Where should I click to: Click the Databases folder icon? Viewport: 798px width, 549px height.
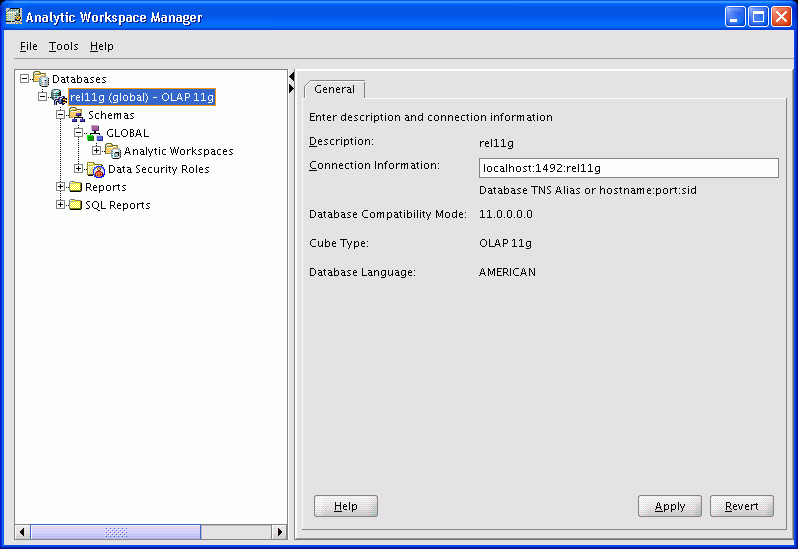[41, 79]
